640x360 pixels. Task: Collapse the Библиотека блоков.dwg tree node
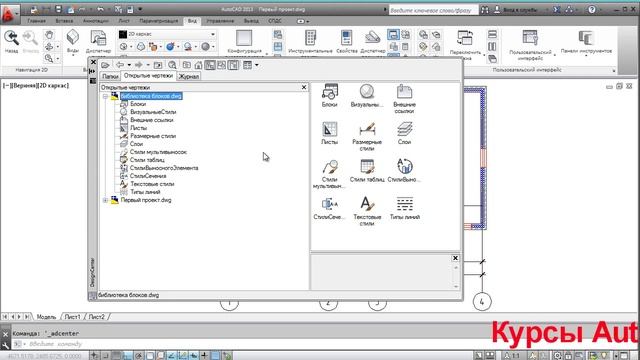click(x=105, y=96)
